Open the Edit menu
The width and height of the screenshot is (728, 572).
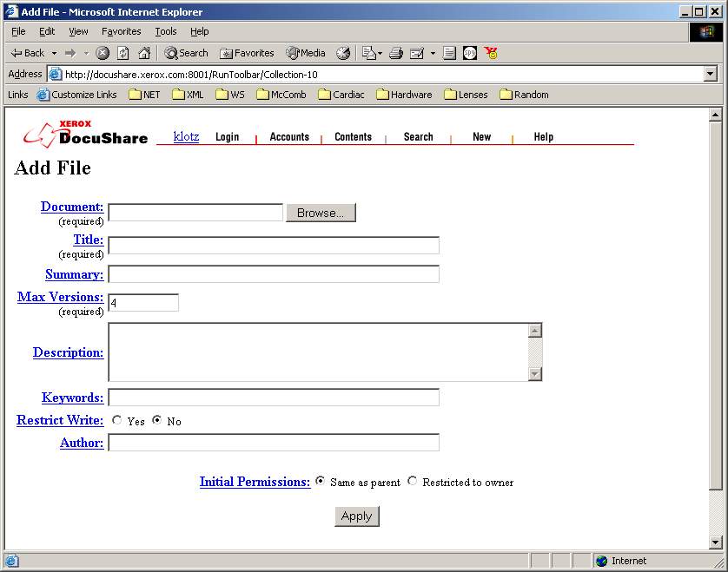point(47,31)
